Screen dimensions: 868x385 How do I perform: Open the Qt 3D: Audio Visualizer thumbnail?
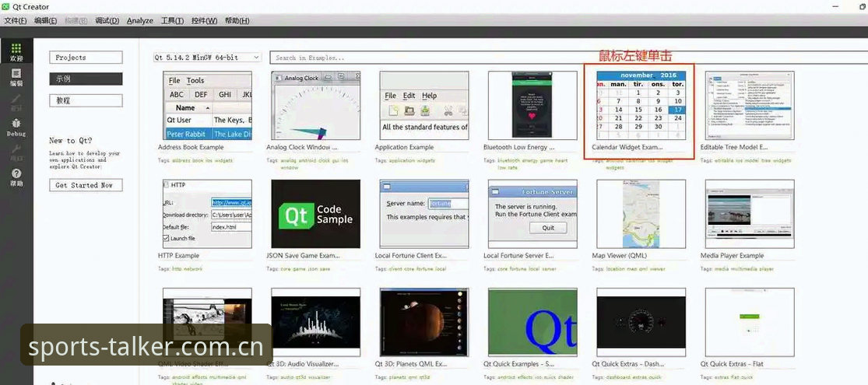[x=315, y=322]
